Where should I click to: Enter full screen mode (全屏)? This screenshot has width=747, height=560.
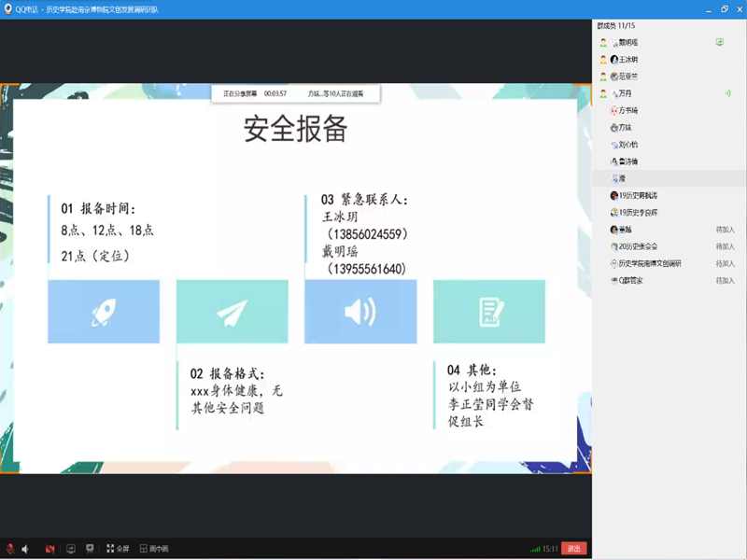[118, 549]
